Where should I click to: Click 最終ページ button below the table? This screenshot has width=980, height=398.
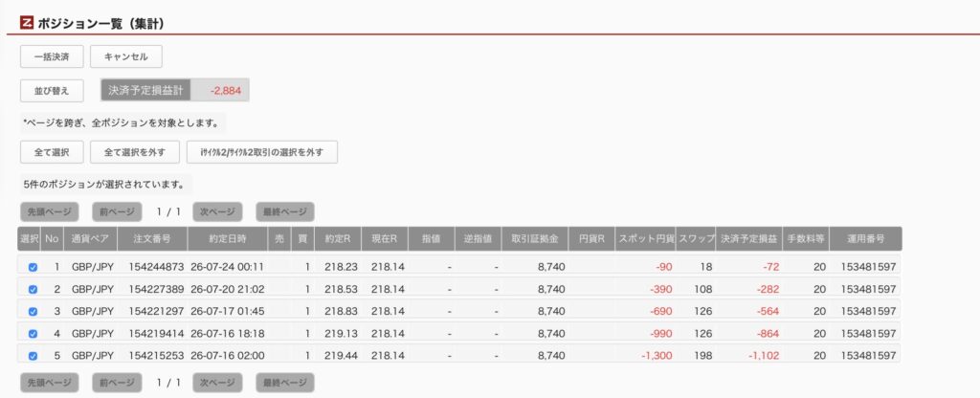click(x=285, y=383)
